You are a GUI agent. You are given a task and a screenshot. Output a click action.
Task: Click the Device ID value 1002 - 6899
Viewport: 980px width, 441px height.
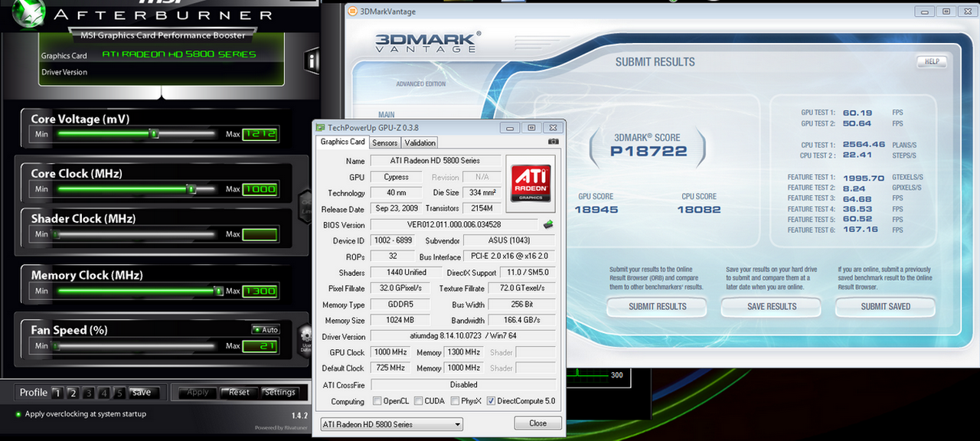(394, 240)
